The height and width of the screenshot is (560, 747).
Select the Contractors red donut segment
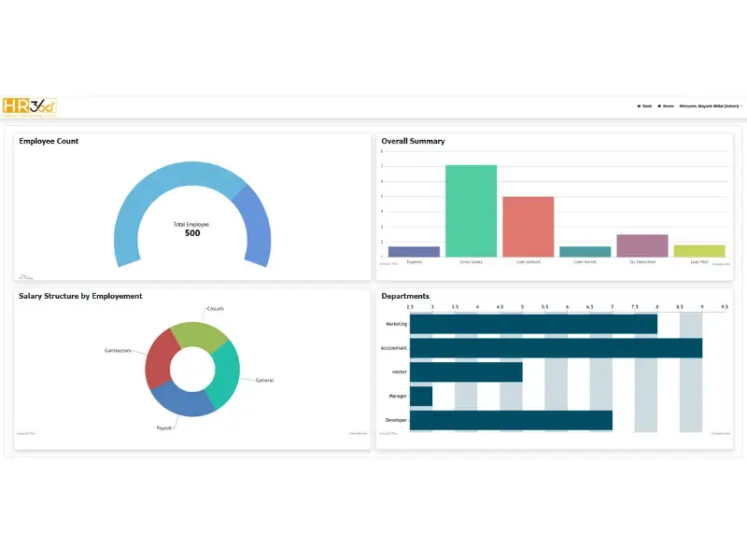click(x=160, y=358)
